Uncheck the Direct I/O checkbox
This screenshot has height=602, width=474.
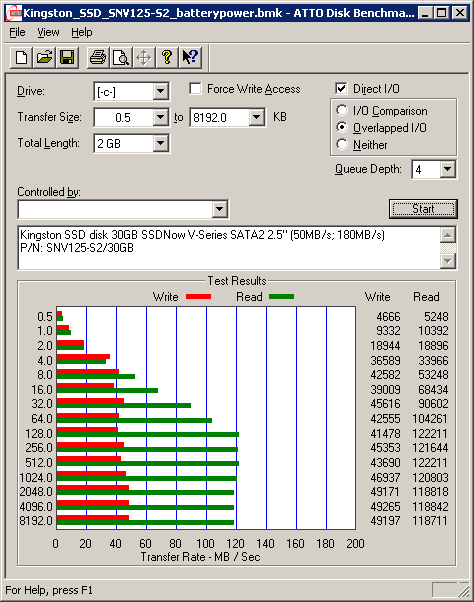point(341,89)
